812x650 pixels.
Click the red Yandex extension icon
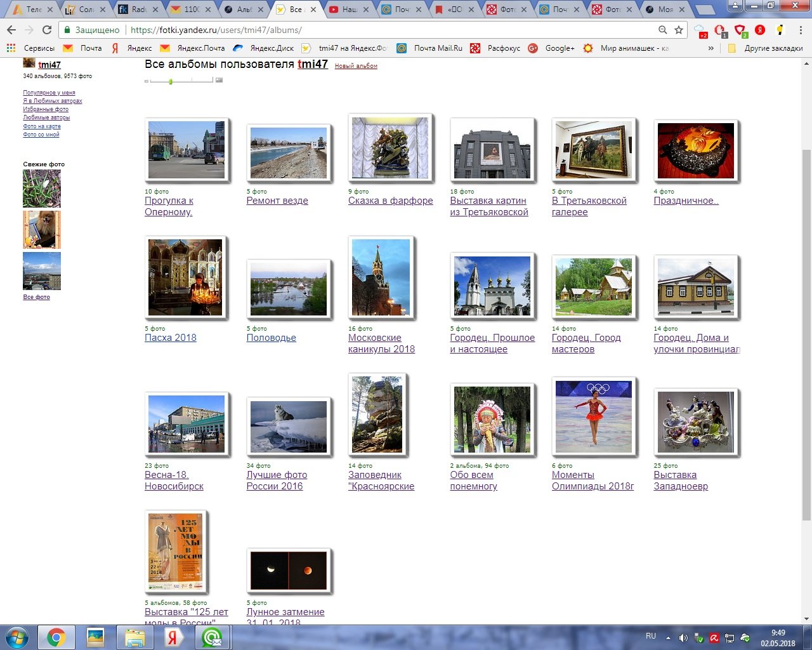click(x=760, y=30)
